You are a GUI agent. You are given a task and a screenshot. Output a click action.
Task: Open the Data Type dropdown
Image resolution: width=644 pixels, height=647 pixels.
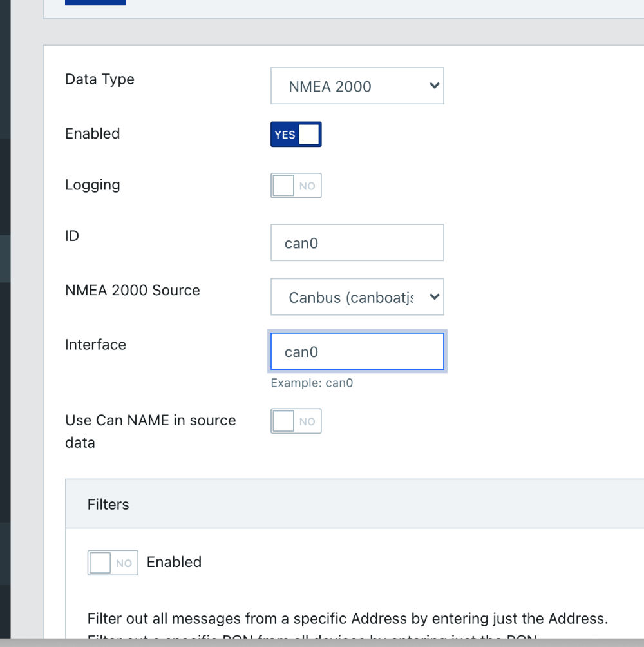357,86
